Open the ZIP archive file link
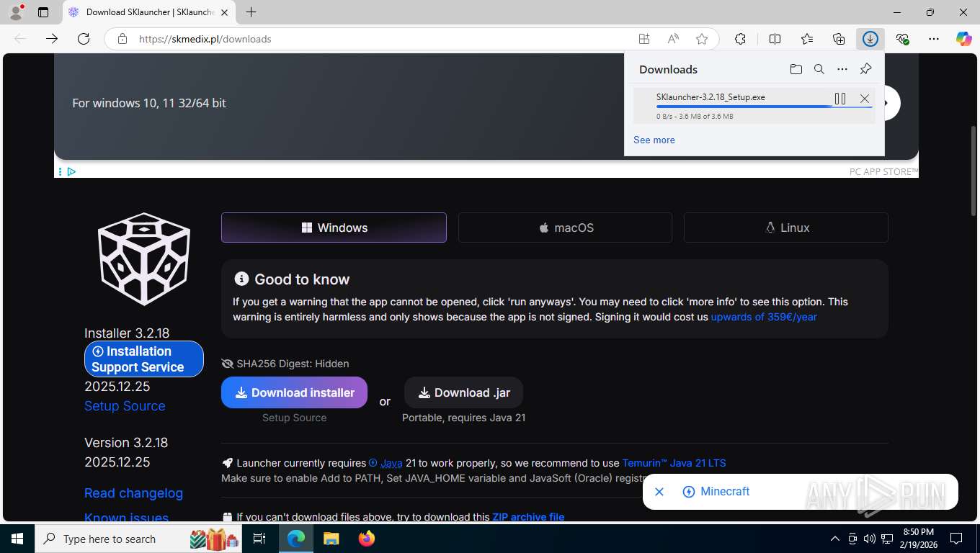Viewport: 980px width, 553px height. coord(528,517)
